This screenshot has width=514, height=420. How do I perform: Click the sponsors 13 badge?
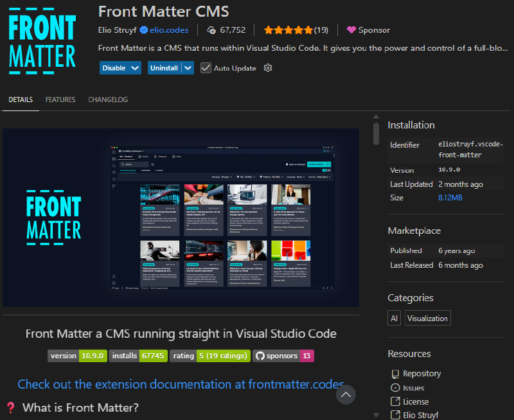pyautogui.click(x=283, y=355)
